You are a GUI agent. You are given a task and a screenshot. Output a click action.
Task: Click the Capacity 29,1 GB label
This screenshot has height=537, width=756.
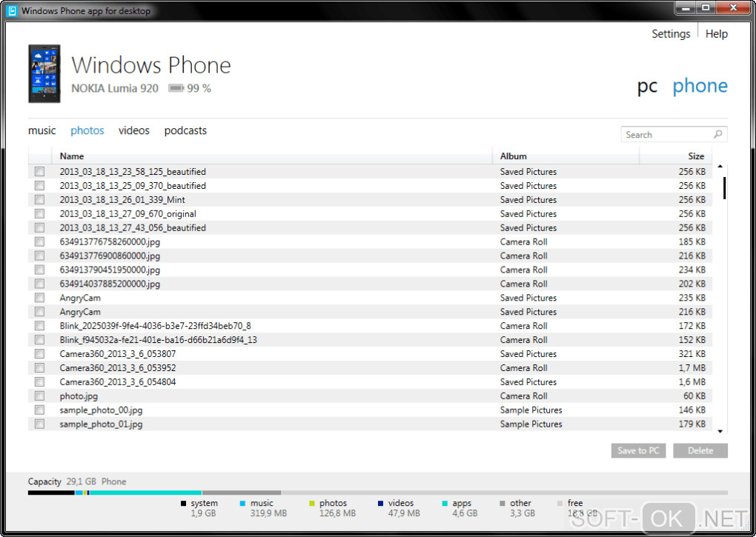(62, 481)
